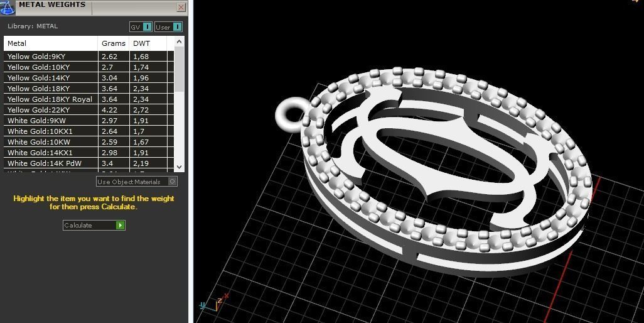The image size is (644, 323).
Task: Click the XYZ axis gizmo in viewport
Action: (x=213, y=304)
